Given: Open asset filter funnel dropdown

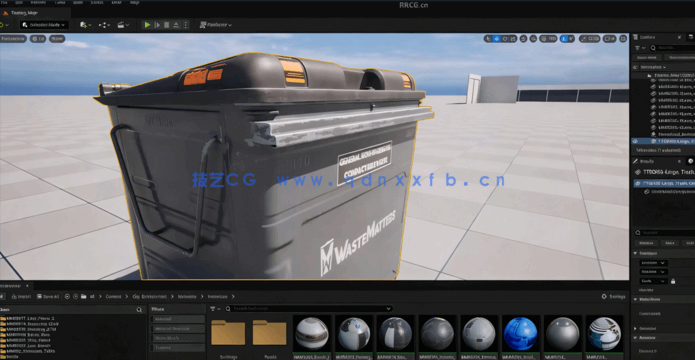Looking at the screenshot, I should point(215,309).
